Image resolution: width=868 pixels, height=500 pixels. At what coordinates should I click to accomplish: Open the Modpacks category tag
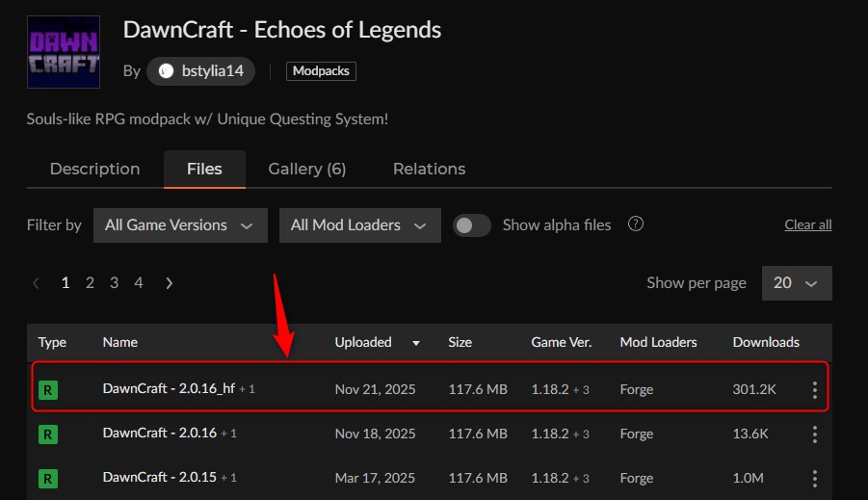321,71
